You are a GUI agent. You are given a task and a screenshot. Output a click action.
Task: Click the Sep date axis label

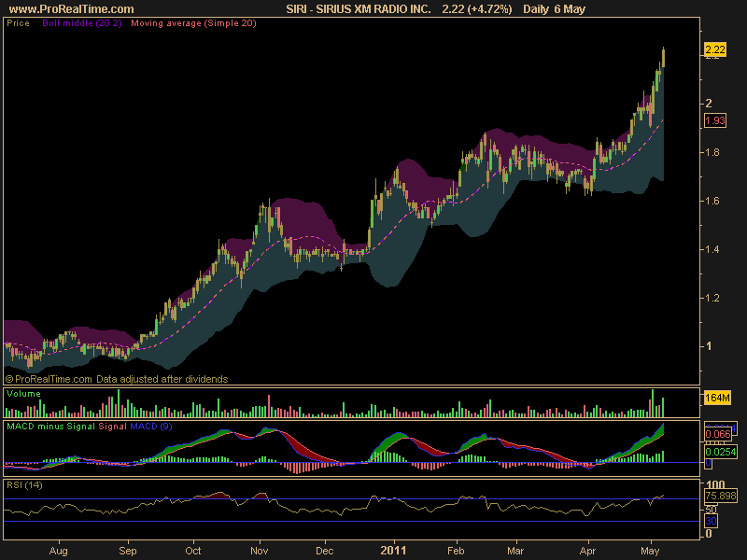pos(127,551)
